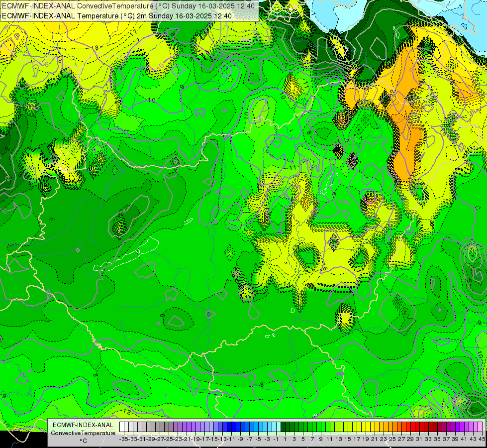Click the contour label 17 on the map
This screenshot has height=448, width=487.
(x=134, y=33)
